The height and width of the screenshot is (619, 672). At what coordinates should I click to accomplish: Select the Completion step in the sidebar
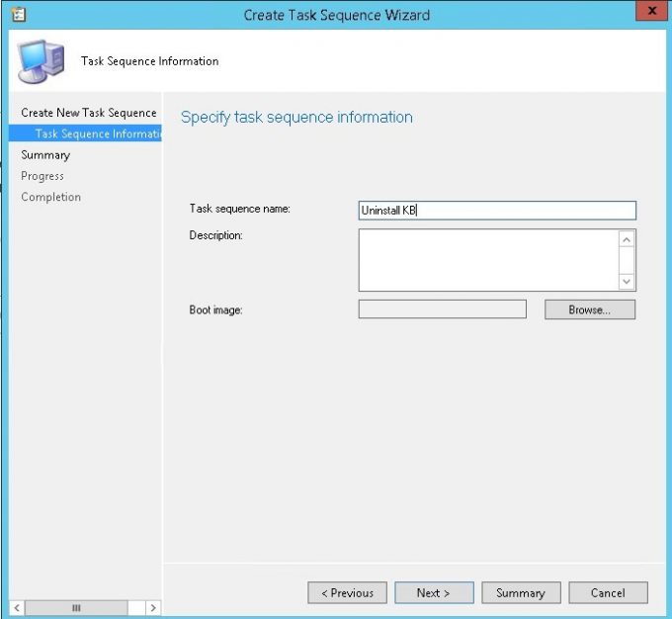51,197
